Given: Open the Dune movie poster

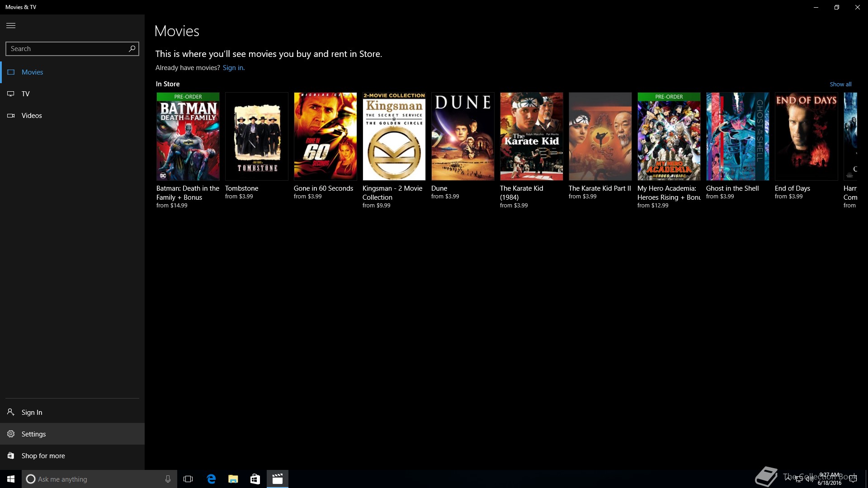Looking at the screenshot, I should click(462, 136).
